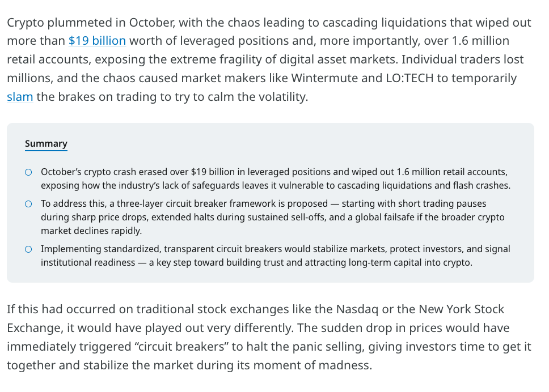Open the "$19 billion" hyperlink

(x=97, y=41)
